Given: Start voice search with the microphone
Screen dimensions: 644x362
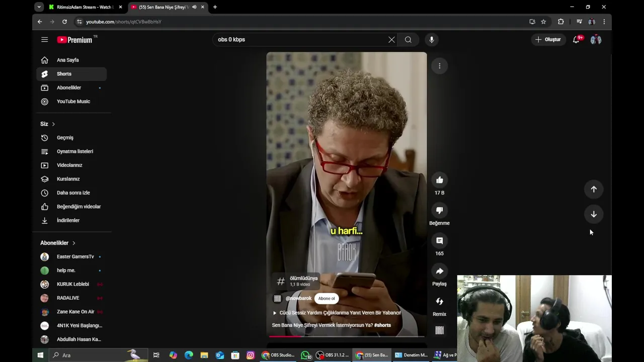Looking at the screenshot, I should 431,40.
